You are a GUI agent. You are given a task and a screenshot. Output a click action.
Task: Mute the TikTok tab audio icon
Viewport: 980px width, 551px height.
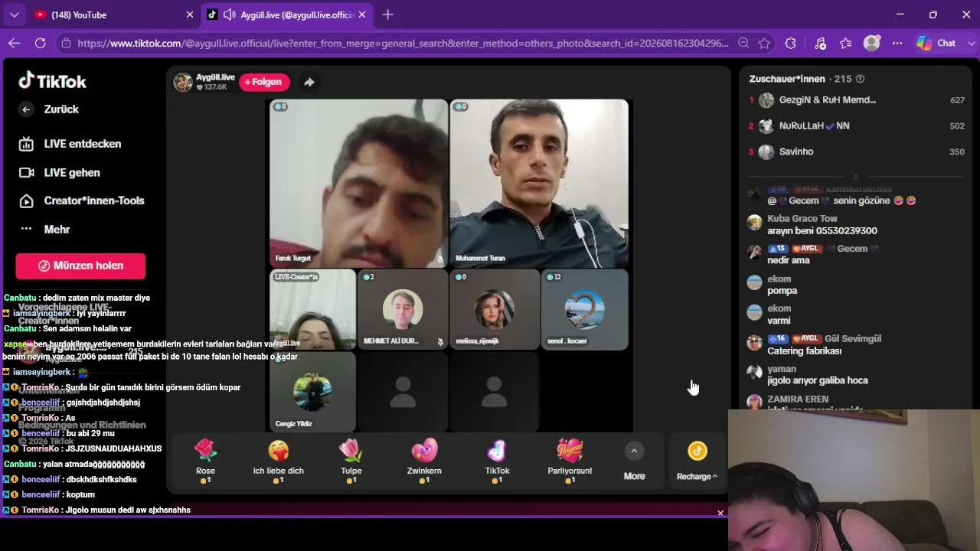click(x=229, y=15)
